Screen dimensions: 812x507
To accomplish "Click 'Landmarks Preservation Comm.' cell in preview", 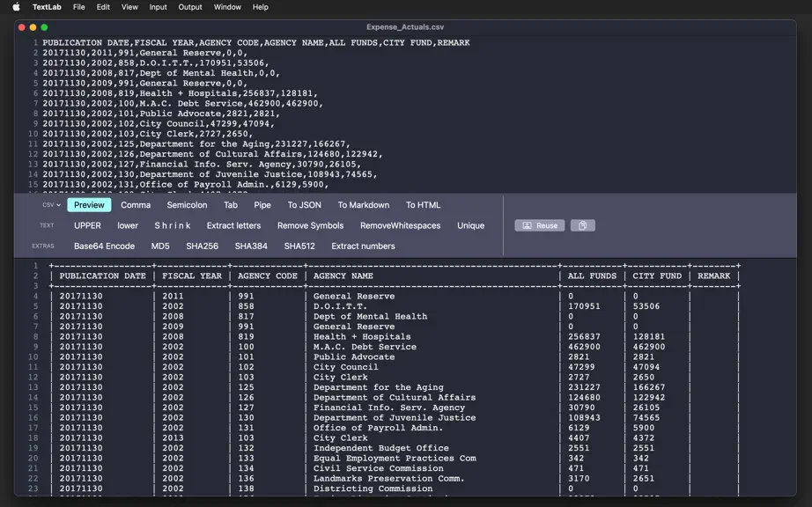I will pos(388,479).
